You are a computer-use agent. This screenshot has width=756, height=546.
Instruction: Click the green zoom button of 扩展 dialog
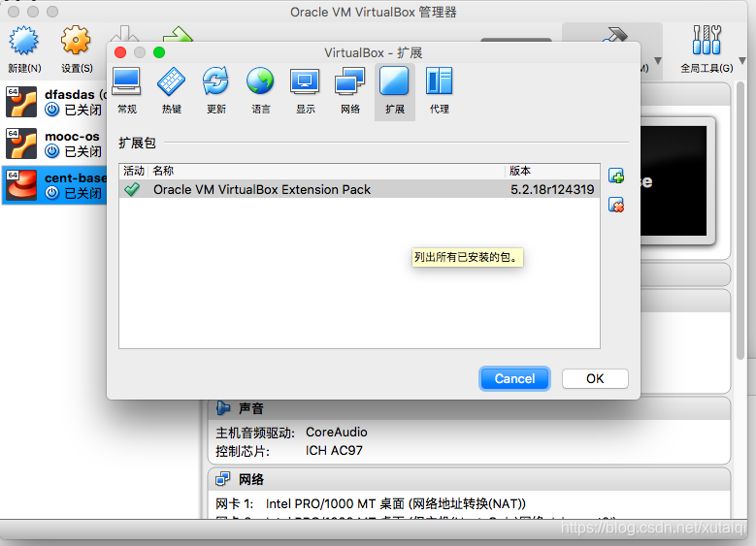coord(159,52)
